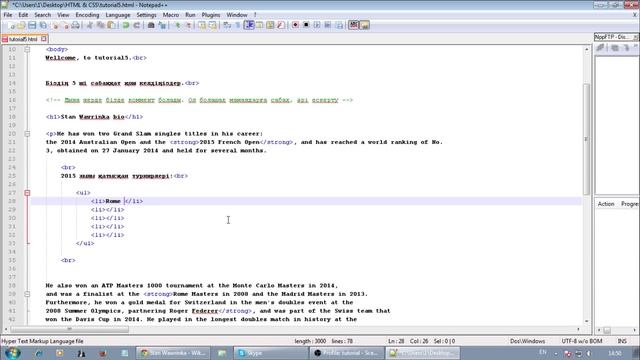Click the Copy toolbar icon
Screen dimensions: 640x360
click(x=100, y=25)
